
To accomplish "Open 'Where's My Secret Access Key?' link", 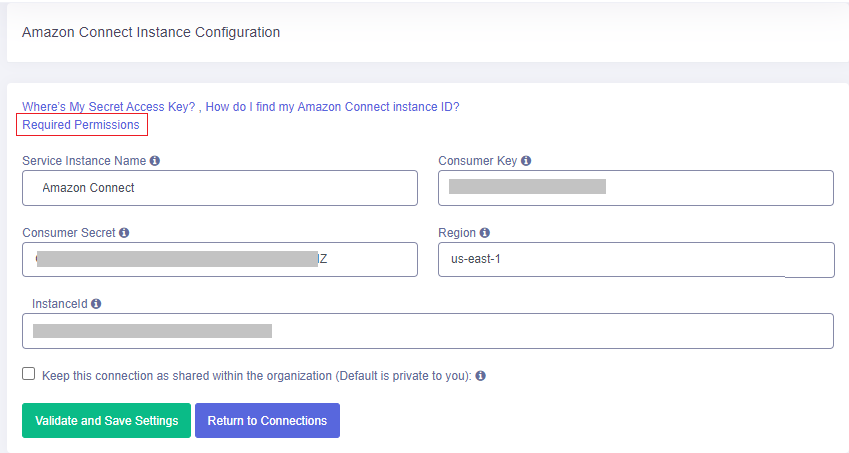I will (x=109, y=107).
